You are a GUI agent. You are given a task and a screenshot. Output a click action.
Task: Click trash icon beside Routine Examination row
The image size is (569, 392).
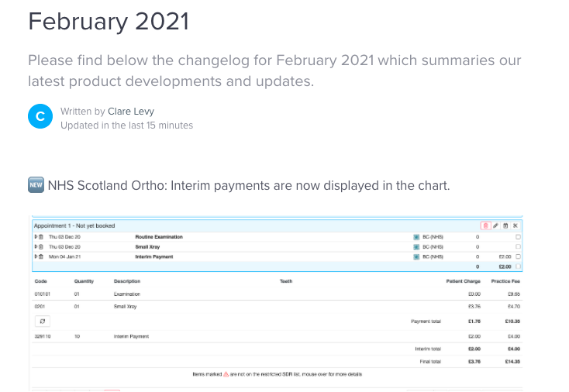coord(42,236)
